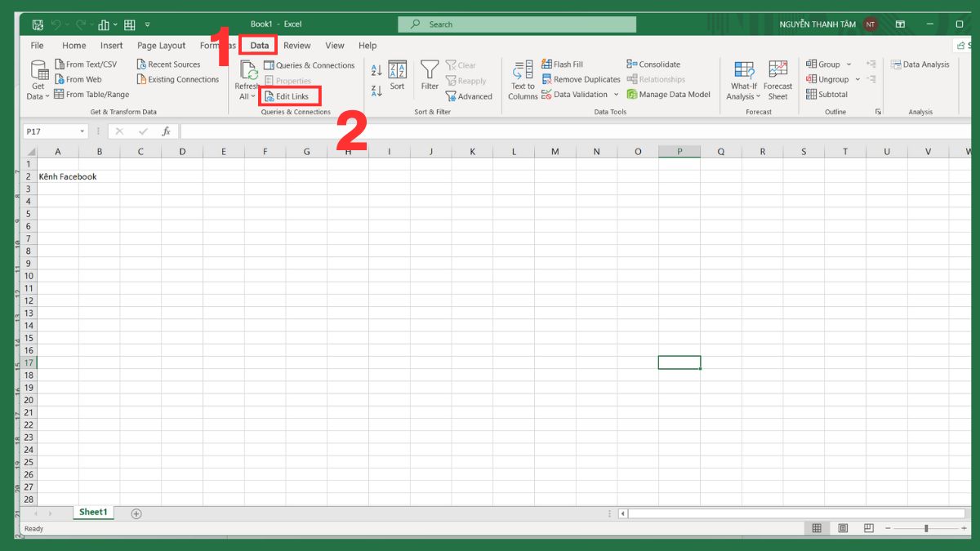The height and width of the screenshot is (551, 980).
Task: Click zoom out minus button
Action: (888, 529)
